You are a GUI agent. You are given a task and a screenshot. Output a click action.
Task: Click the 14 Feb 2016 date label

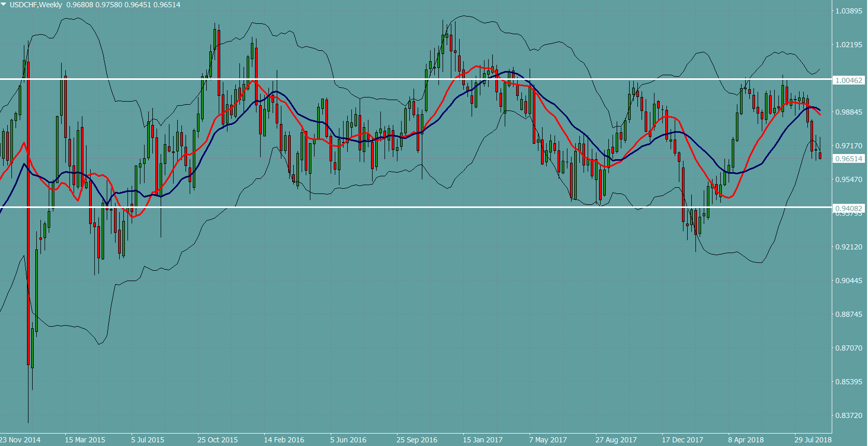point(284,440)
